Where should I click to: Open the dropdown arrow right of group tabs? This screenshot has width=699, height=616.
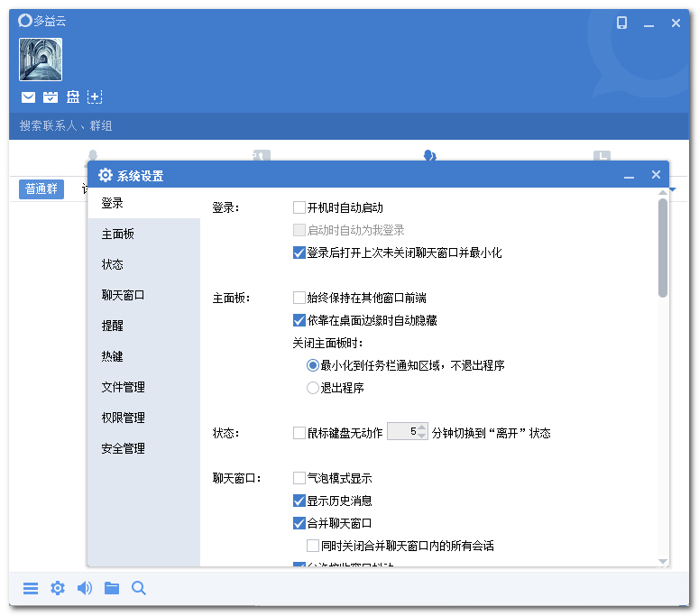(673, 189)
